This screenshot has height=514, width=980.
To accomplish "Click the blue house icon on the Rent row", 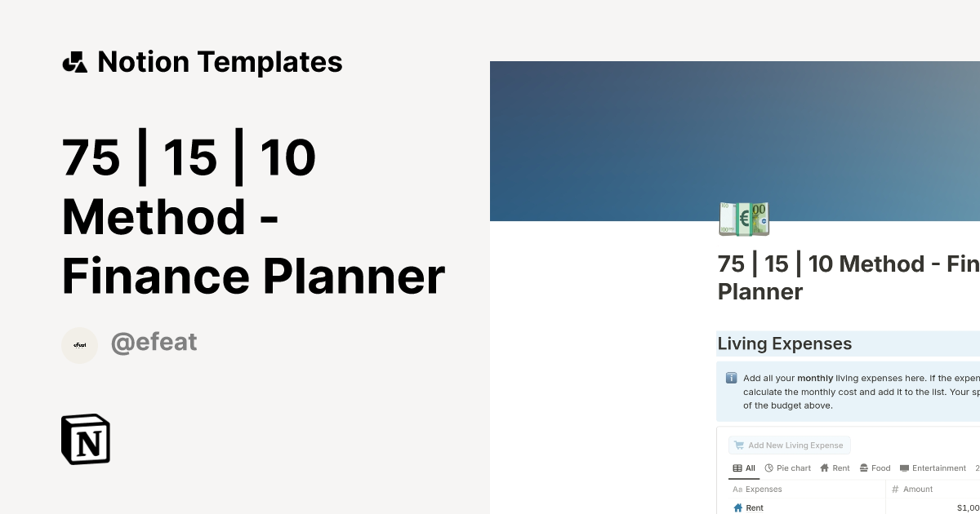I will click(737, 507).
